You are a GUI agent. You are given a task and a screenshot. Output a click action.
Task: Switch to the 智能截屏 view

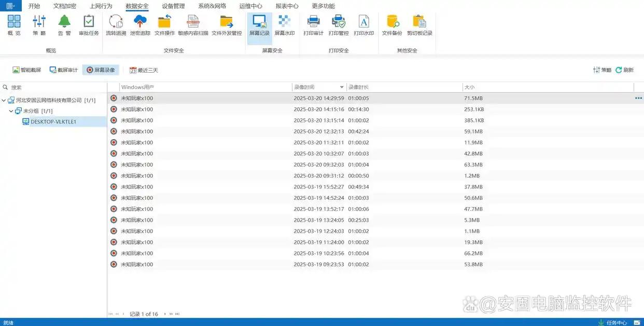27,70
